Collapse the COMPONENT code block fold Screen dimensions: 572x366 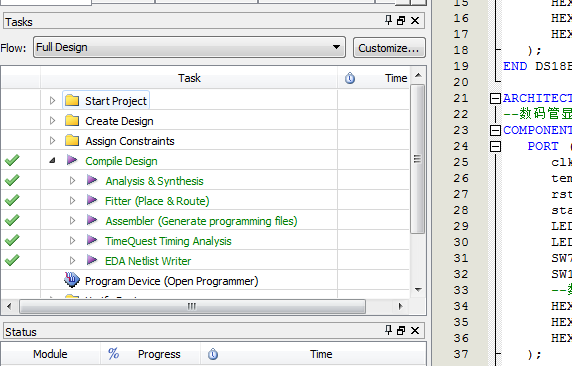pos(495,130)
